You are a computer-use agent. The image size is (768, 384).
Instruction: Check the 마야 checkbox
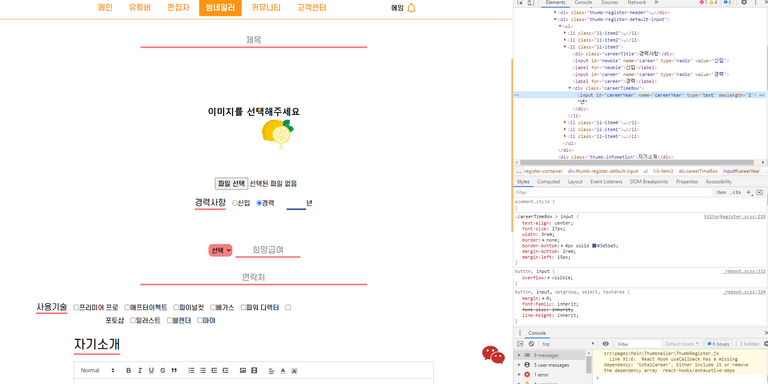200,320
